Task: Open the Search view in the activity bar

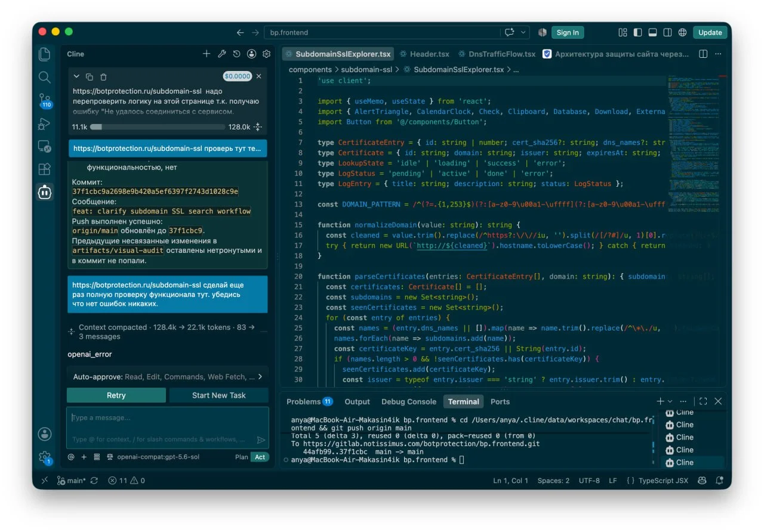Action: tap(45, 77)
